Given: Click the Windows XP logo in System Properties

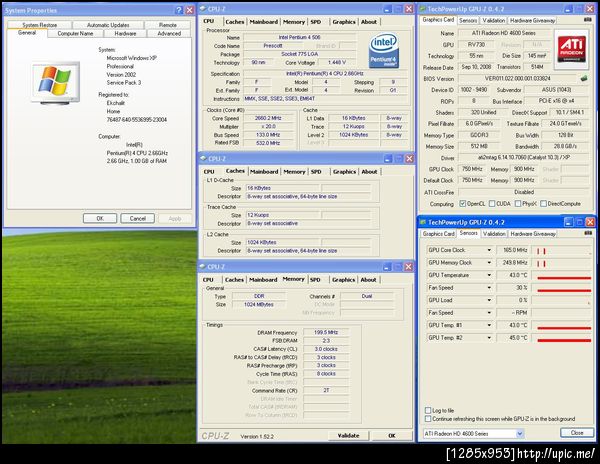Looking at the screenshot, I should coord(55,82).
